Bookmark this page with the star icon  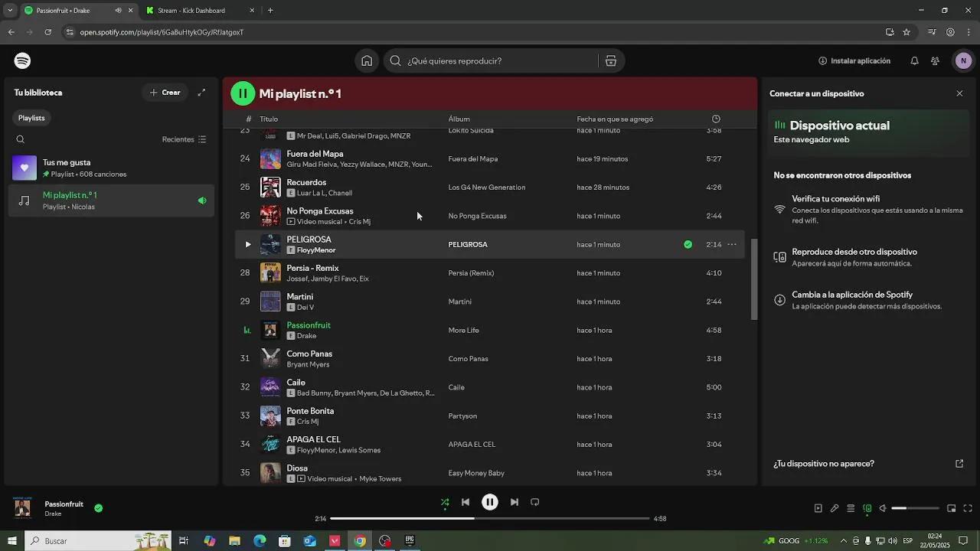coord(906,32)
